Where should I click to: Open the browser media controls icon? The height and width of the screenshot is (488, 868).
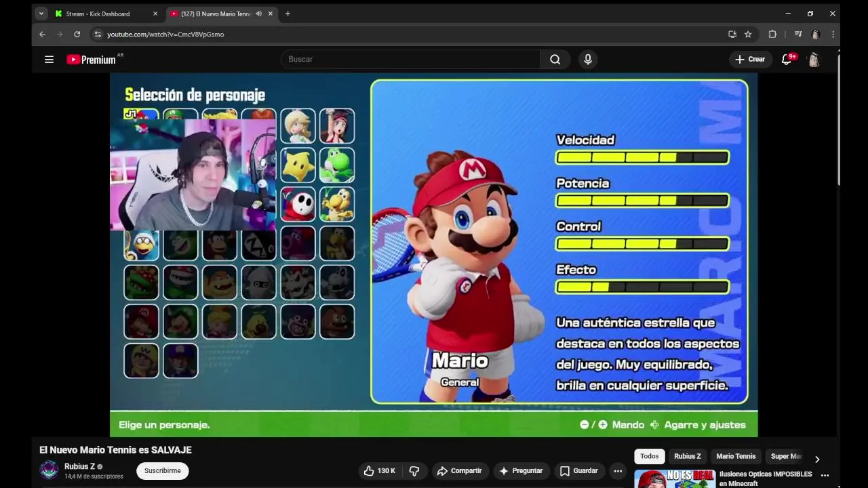pos(798,34)
